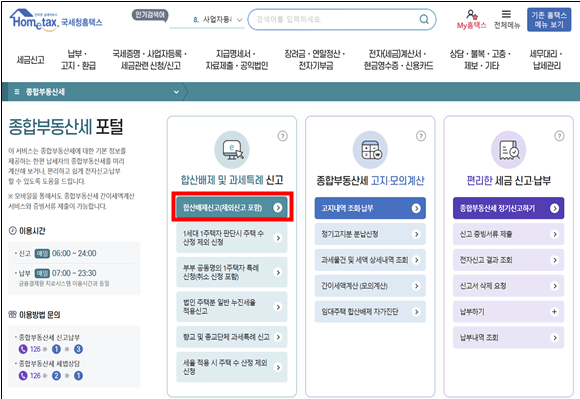
Task: Click arrow icon on 고지내역 조회납부 button
Action: point(416,208)
